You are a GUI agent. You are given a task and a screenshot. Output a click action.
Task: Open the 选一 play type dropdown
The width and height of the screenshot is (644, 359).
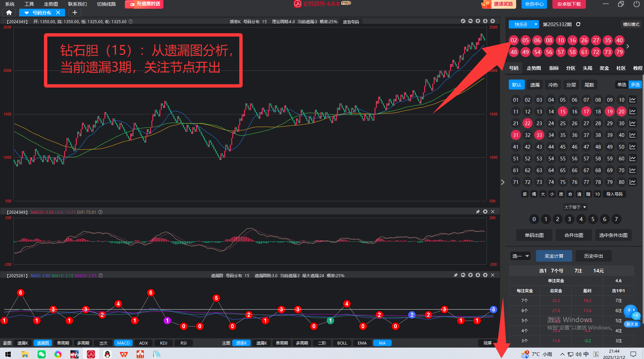click(520, 256)
